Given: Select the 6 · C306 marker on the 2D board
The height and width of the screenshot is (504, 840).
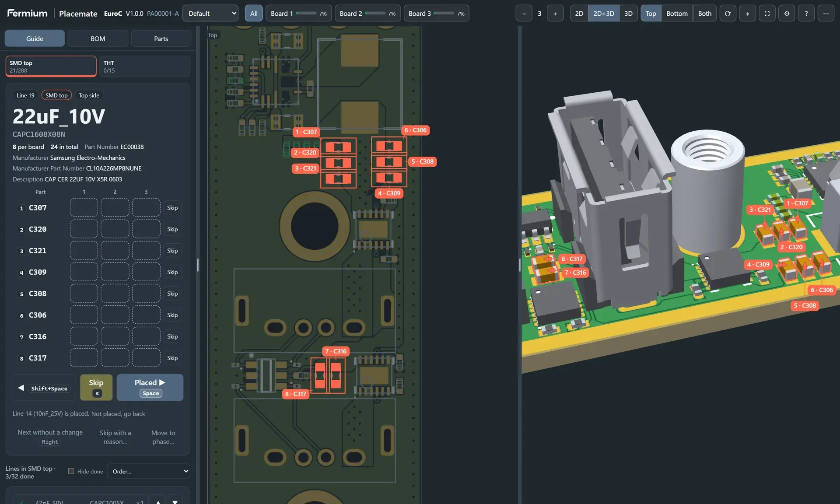Looking at the screenshot, I should coord(415,130).
